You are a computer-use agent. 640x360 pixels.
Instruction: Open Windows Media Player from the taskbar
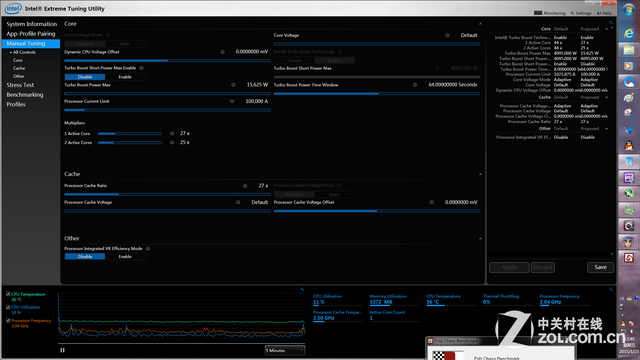(x=629, y=66)
